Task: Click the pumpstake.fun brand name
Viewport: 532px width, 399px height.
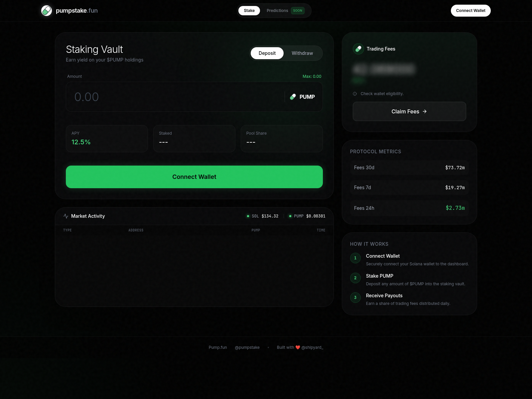Action: coord(77,11)
